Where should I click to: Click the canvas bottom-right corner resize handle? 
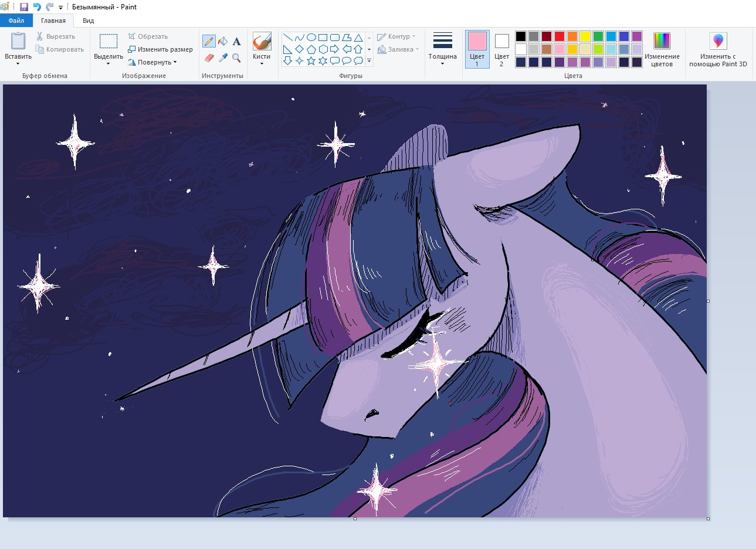coord(708,518)
